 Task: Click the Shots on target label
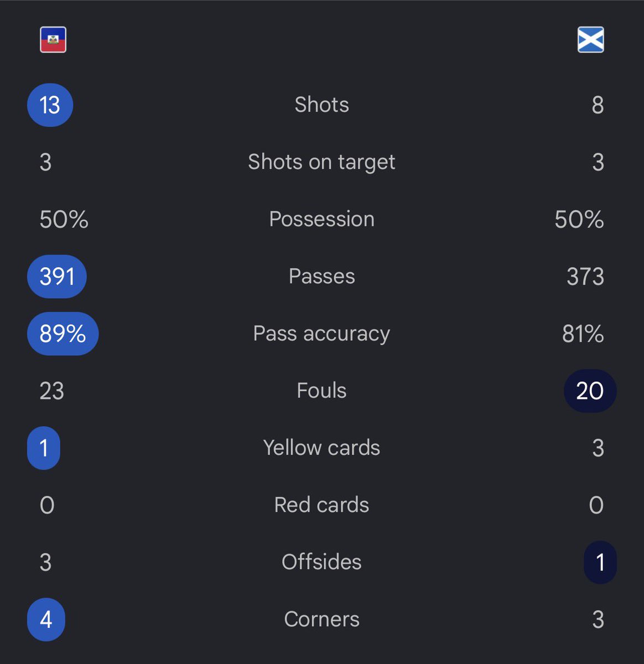pos(321,162)
